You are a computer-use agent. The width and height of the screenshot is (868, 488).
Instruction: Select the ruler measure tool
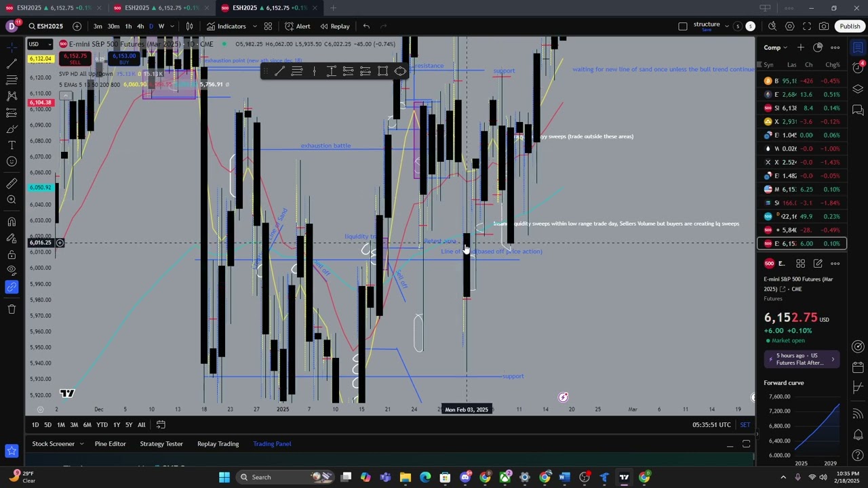coord(12,183)
